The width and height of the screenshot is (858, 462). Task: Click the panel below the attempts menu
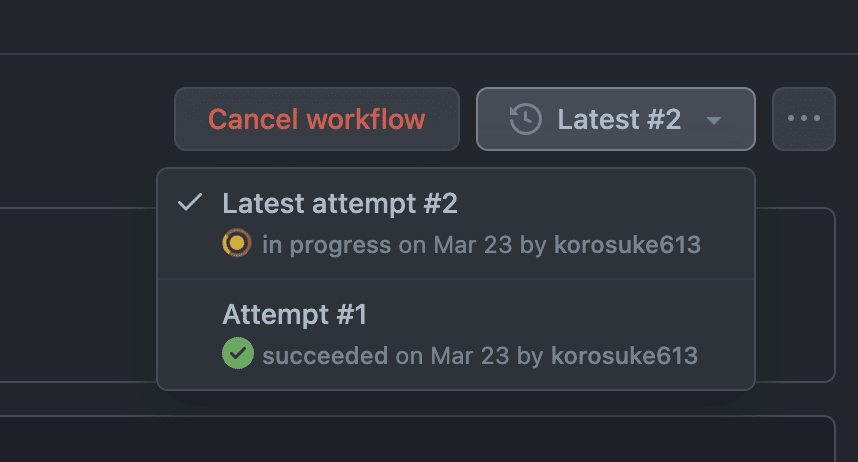(416, 439)
